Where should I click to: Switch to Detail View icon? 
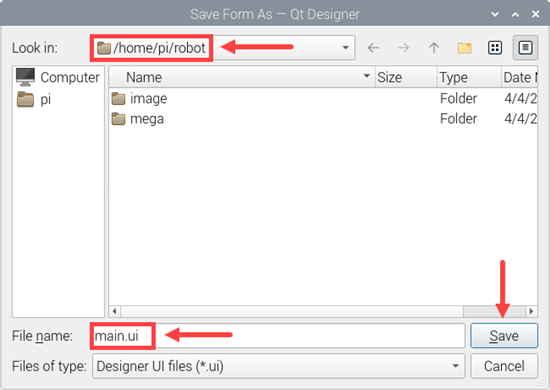tap(525, 48)
